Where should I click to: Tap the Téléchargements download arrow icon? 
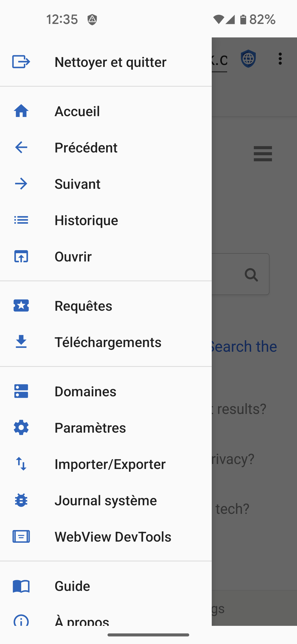(21, 342)
